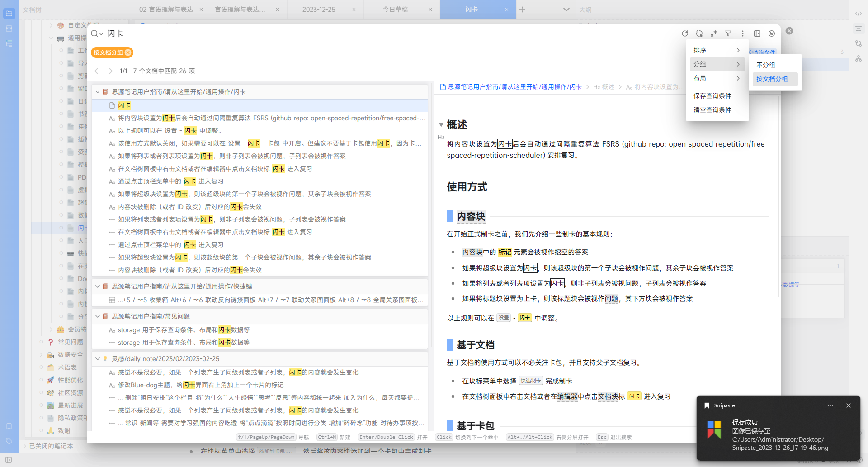Click the three-dot more options icon
Viewport: 868px width, 467px height.
[x=742, y=33]
